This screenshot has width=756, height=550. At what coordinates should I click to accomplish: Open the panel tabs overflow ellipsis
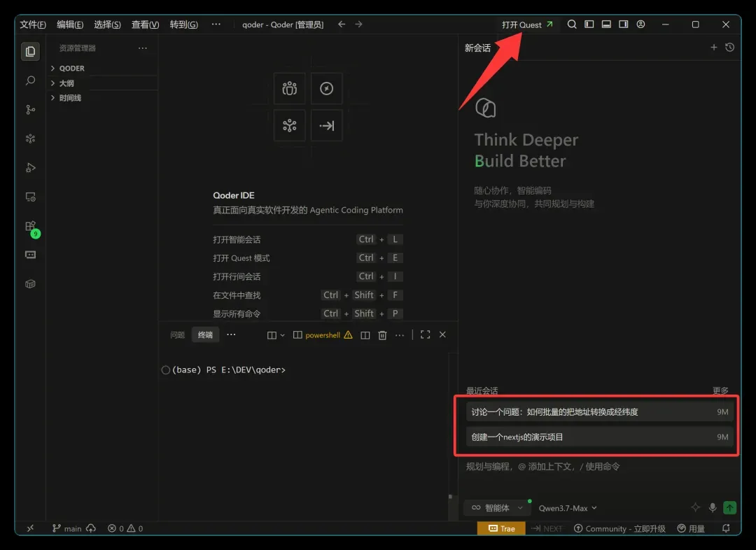[232, 334]
